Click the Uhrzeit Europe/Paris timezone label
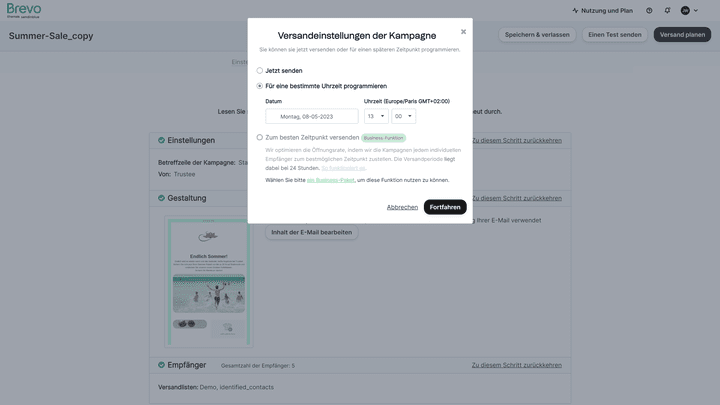 [x=407, y=101]
